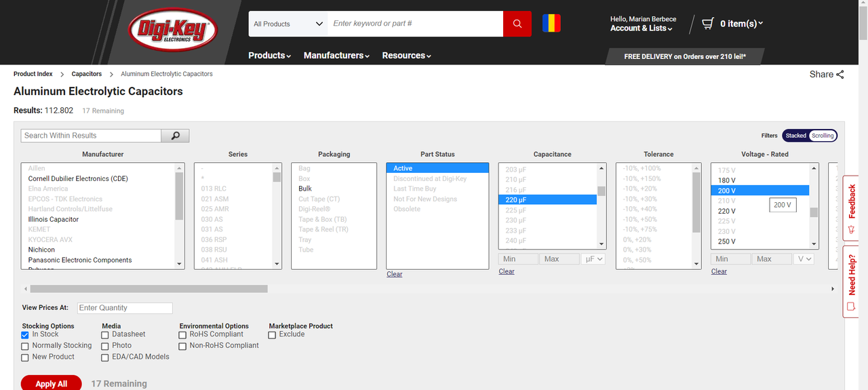Image resolution: width=868 pixels, height=390 pixels.
Task: Expand the Products menu
Action: 270,56
